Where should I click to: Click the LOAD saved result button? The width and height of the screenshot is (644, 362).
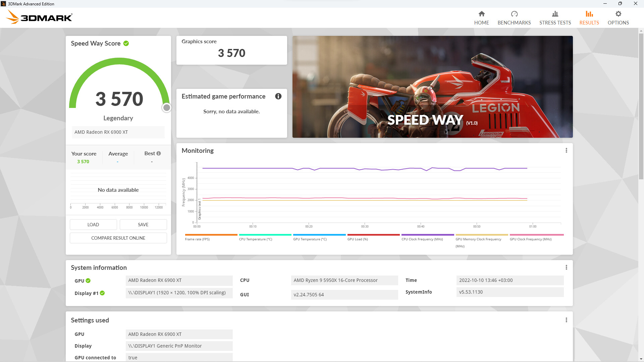click(x=93, y=225)
